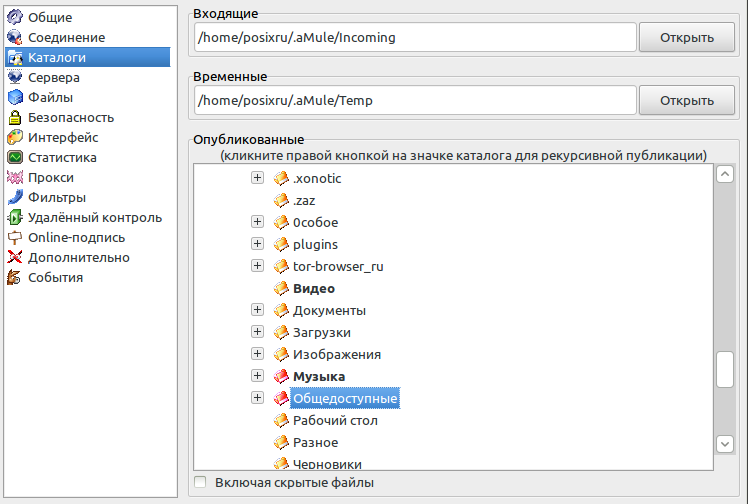Screen dimensions: 748x504
Task: Click the folder icon next to Документы
Action: point(281,310)
